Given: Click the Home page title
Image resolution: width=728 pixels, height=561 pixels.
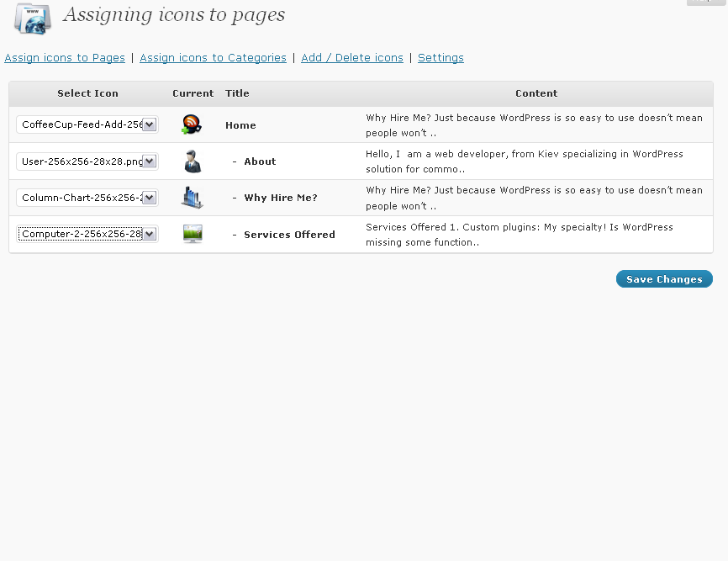Looking at the screenshot, I should pyautogui.click(x=240, y=125).
